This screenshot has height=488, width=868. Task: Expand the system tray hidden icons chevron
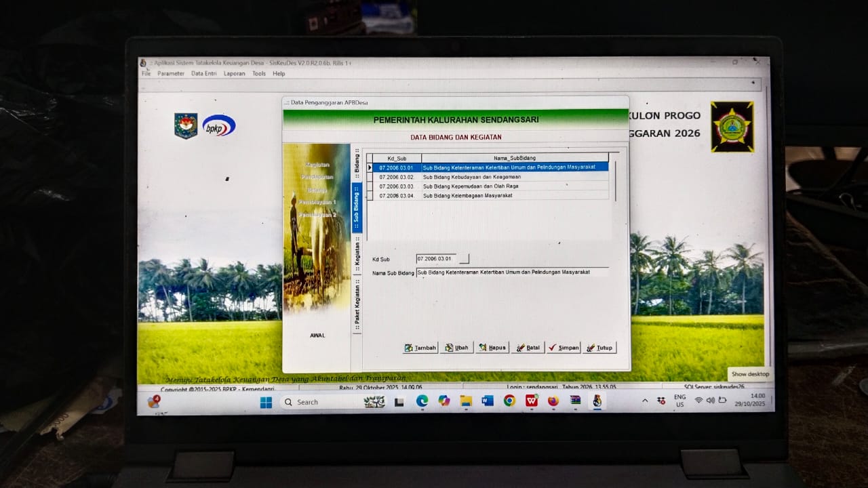[645, 401]
